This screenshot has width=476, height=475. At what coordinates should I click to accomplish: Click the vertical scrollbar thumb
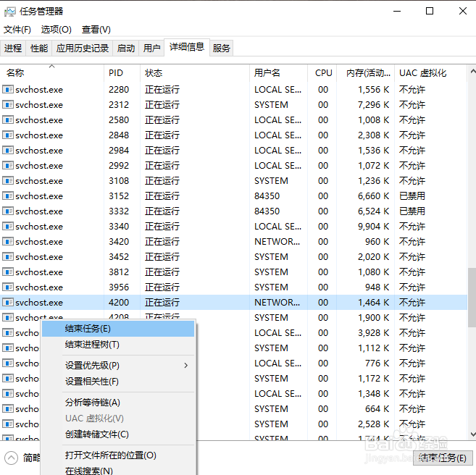tap(472, 297)
